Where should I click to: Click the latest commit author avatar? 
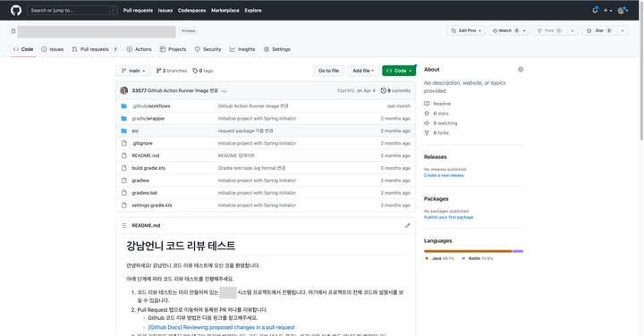click(x=123, y=90)
